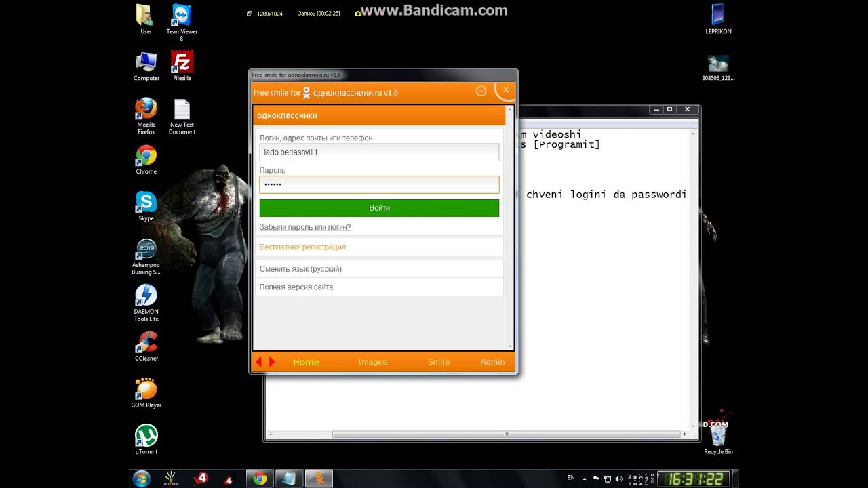The height and width of the screenshot is (488, 868).
Task: Launch Filezilla from the desktop
Action: (182, 66)
